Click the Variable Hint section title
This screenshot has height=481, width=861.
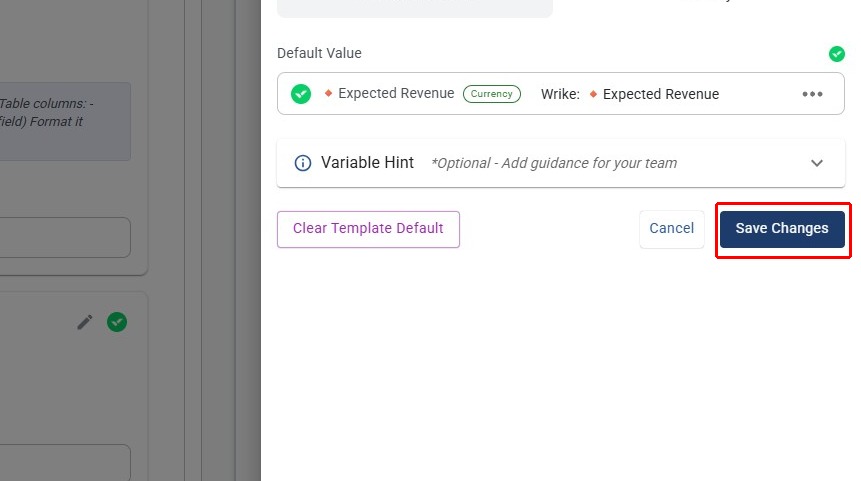click(367, 163)
